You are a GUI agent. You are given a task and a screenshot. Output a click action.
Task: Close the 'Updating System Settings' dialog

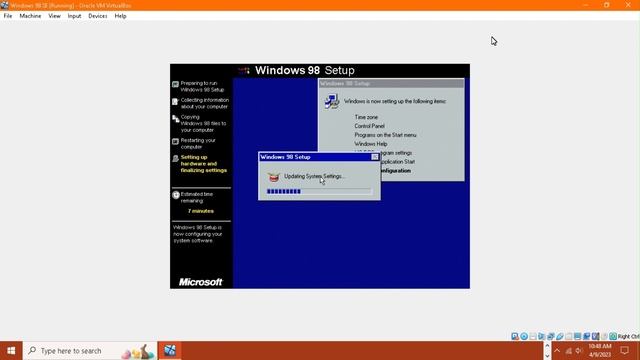pyautogui.click(x=375, y=157)
